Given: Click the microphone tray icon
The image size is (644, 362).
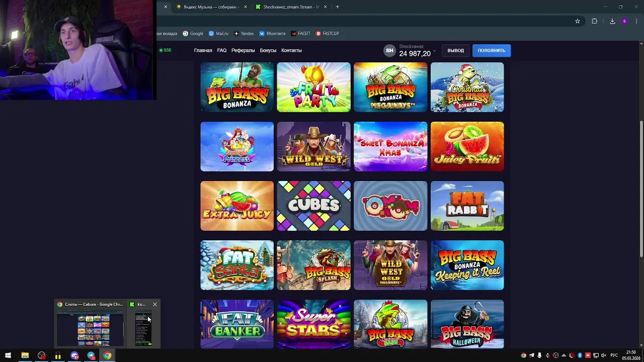Looking at the screenshot, I should (x=539, y=355).
